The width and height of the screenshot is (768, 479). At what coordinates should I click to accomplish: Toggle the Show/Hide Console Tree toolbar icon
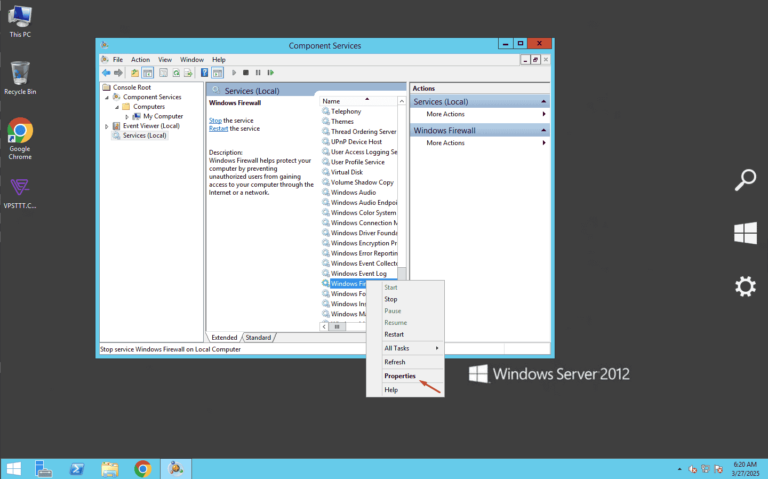coord(147,72)
